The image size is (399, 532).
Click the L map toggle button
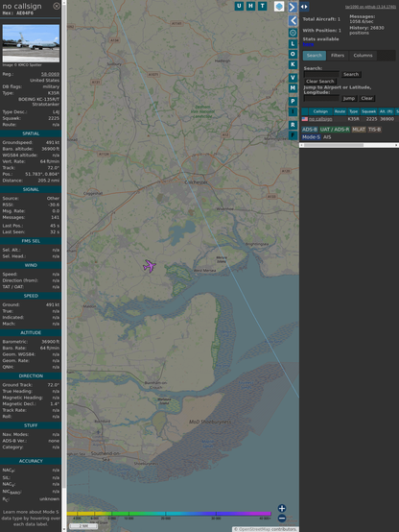[x=293, y=44]
